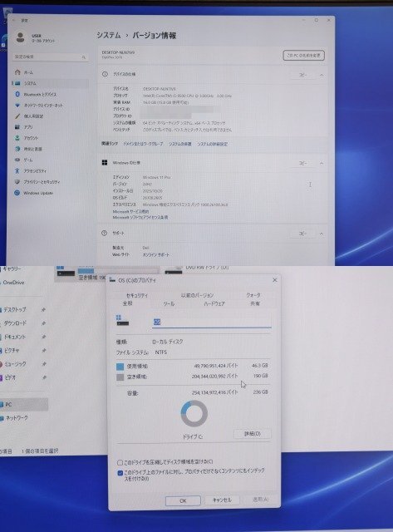Click the Settings back arrow
Screen dimensions: 393x532
click(14, 20)
